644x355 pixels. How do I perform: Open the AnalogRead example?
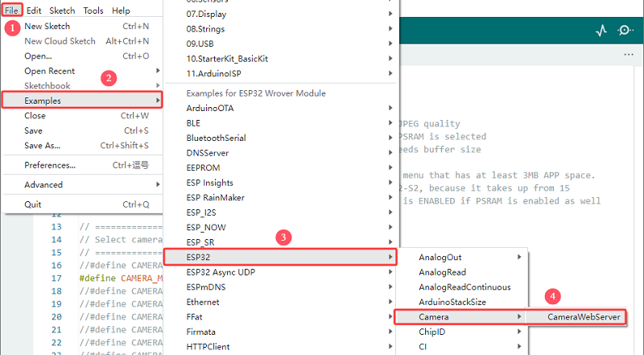click(x=461, y=272)
